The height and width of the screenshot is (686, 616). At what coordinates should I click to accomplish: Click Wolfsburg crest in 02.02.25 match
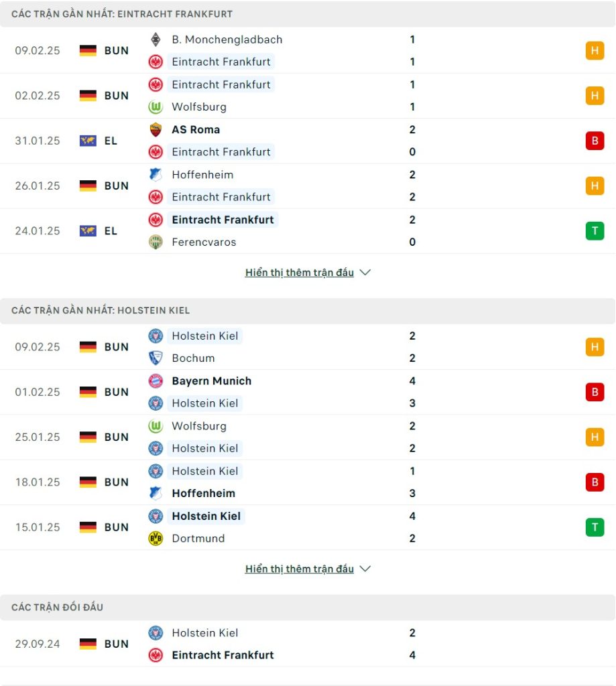pyautogui.click(x=156, y=107)
